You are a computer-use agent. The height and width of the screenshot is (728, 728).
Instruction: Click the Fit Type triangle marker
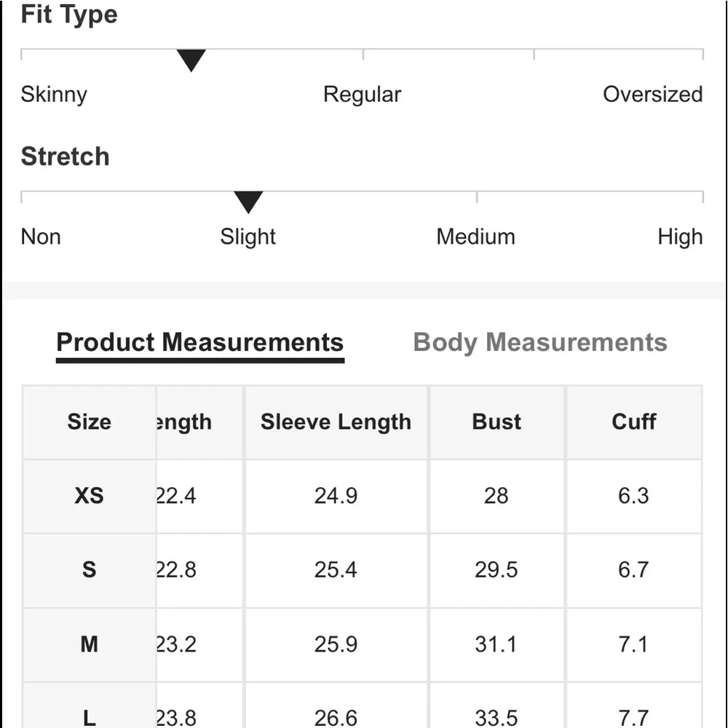[x=191, y=60]
